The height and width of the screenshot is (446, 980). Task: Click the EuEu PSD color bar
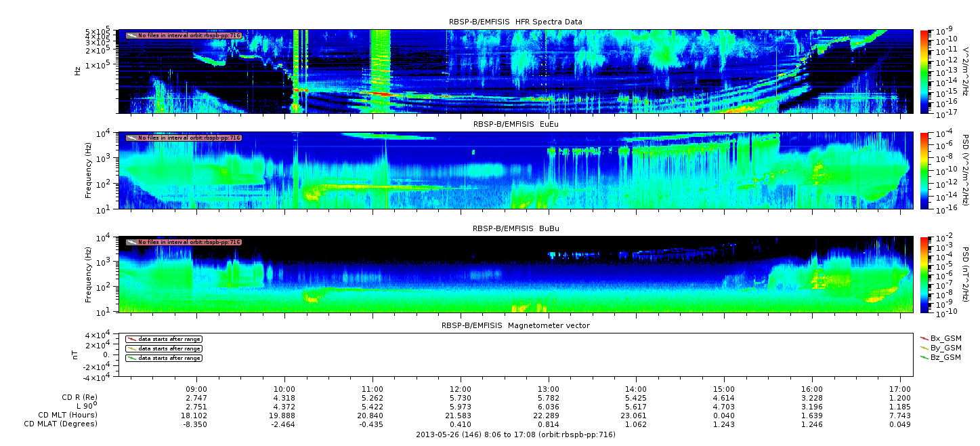(x=924, y=171)
